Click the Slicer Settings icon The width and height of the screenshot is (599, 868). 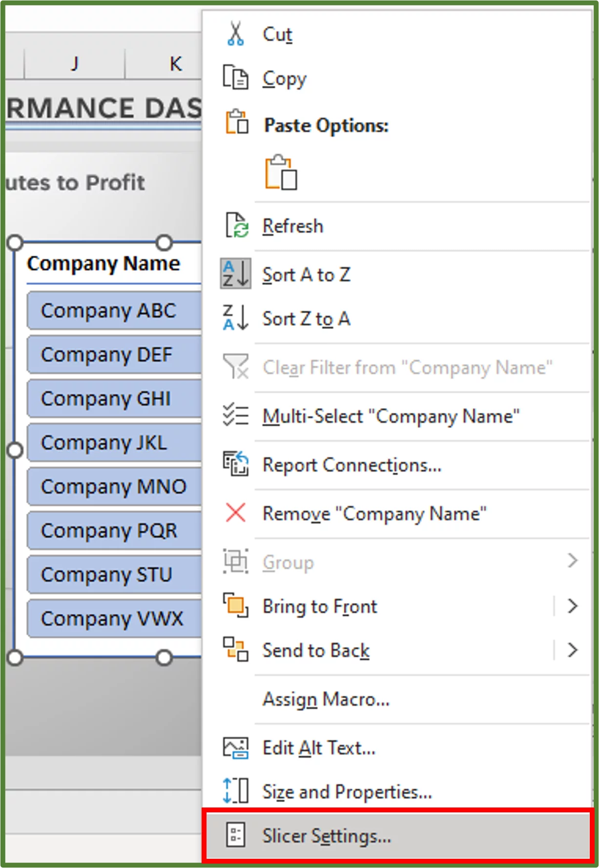[236, 835]
